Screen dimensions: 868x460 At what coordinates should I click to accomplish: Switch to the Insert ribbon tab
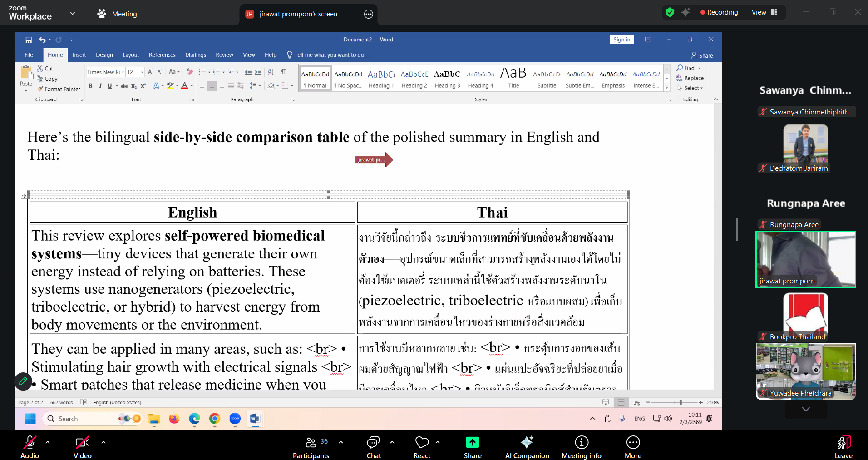point(79,55)
